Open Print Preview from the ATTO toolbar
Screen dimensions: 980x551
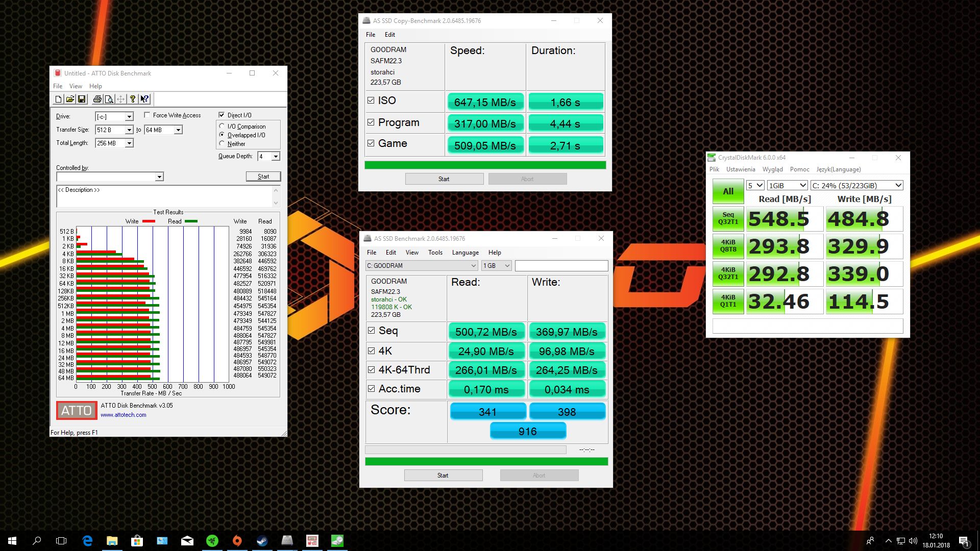pyautogui.click(x=109, y=99)
